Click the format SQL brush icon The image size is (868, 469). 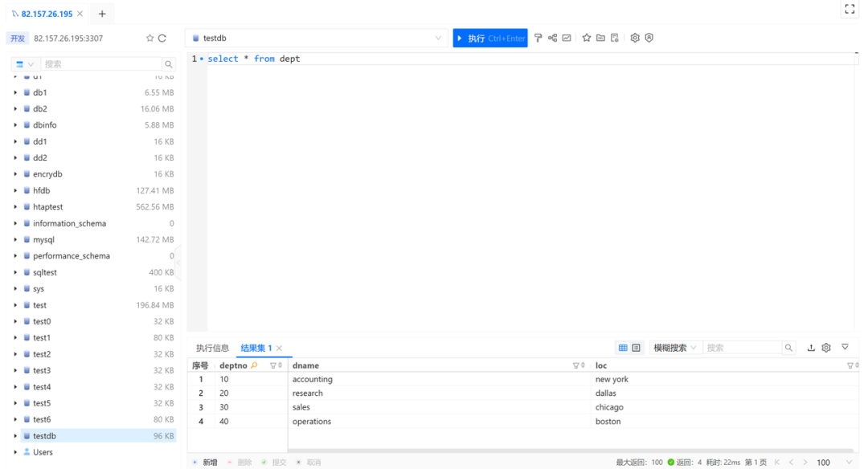pos(538,38)
